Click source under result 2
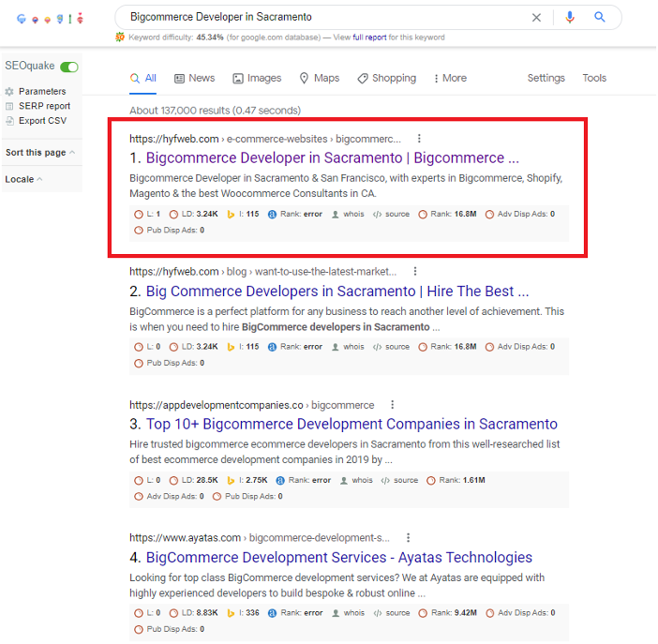 point(392,347)
